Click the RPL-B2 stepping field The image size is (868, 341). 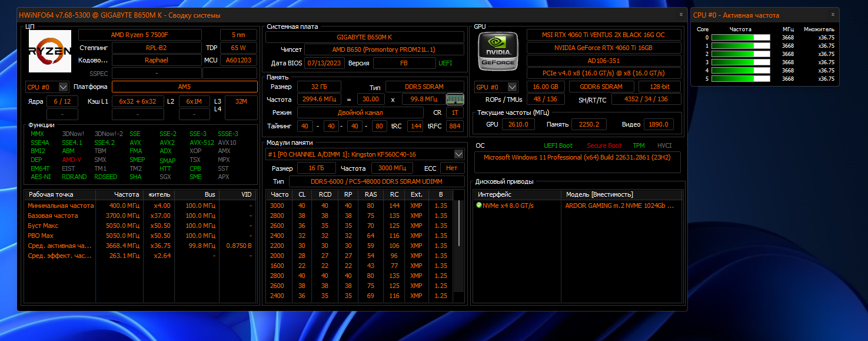[x=156, y=48]
